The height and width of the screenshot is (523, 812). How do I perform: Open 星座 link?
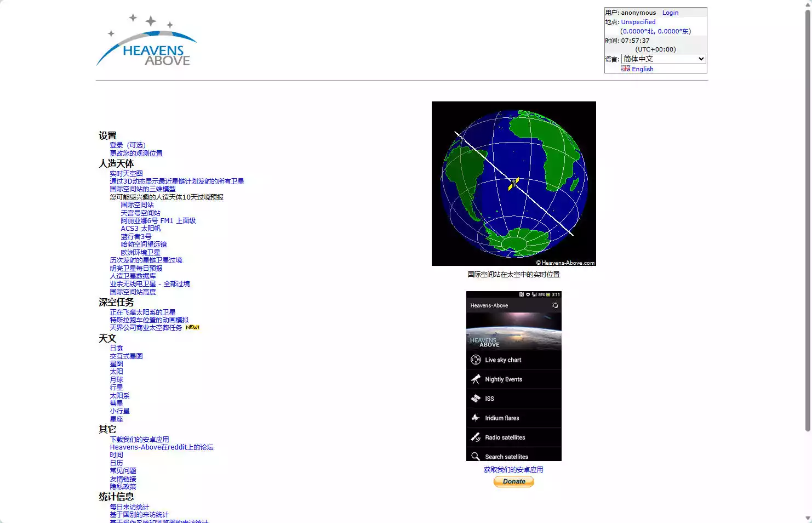tap(116, 419)
